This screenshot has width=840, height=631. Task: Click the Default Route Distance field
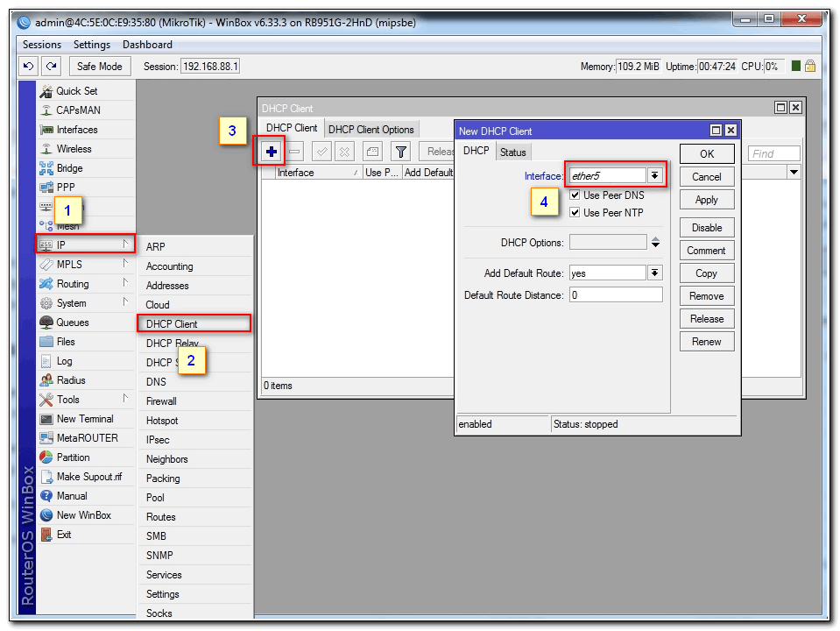(x=615, y=295)
